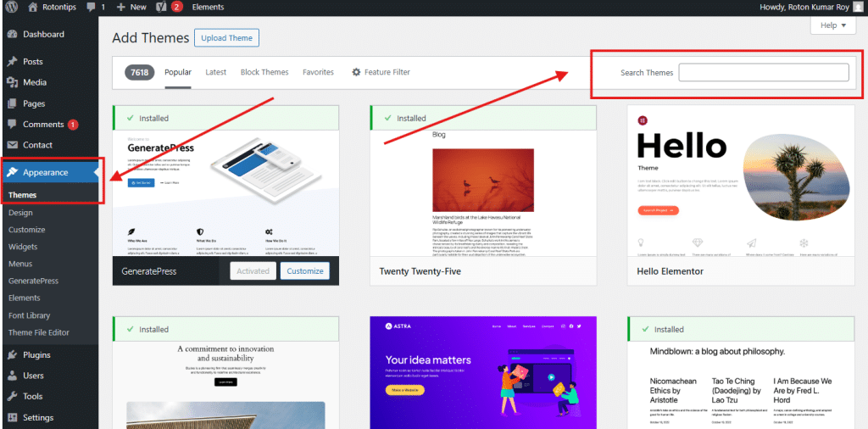Switch to the Block Themes tab
This screenshot has height=429, width=868.
(264, 72)
